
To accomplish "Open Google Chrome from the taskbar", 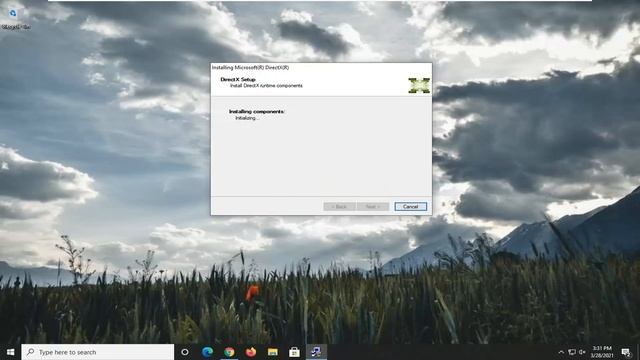I will coord(229,352).
